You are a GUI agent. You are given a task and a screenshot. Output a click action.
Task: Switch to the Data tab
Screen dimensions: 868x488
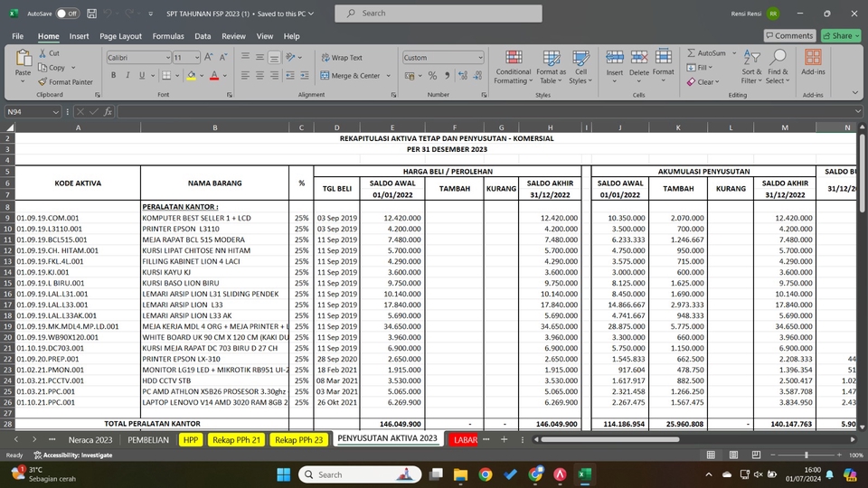(203, 36)
